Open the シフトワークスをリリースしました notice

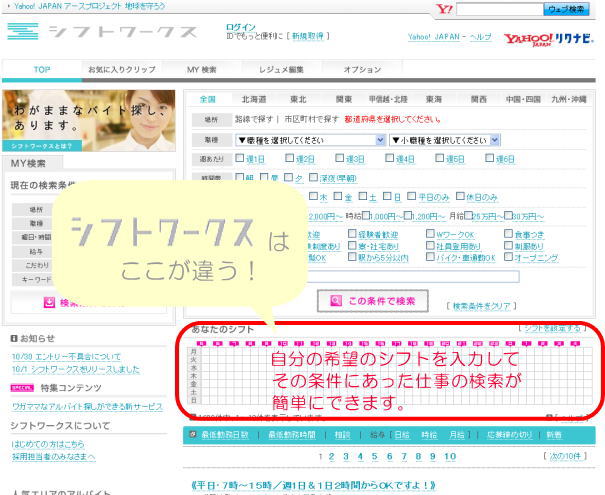click(76, 369)
